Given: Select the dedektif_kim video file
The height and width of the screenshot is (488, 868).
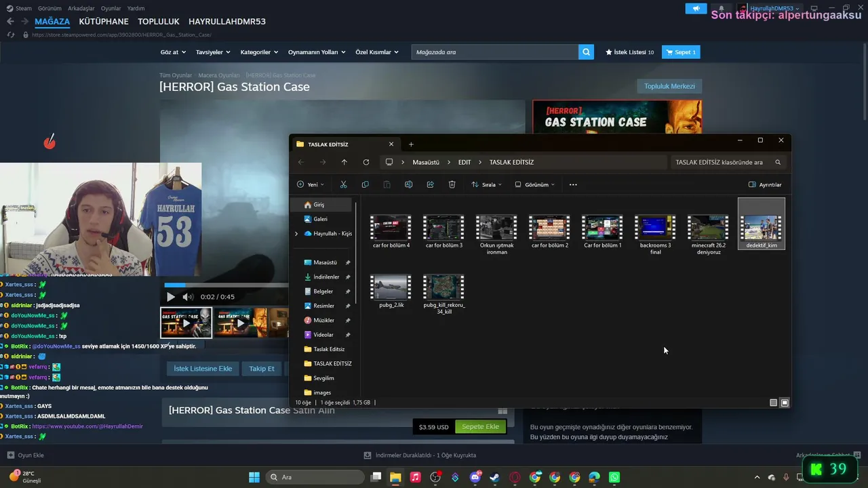Looking at the screenshot, I should pyautogui.click(x=762, y=224).
